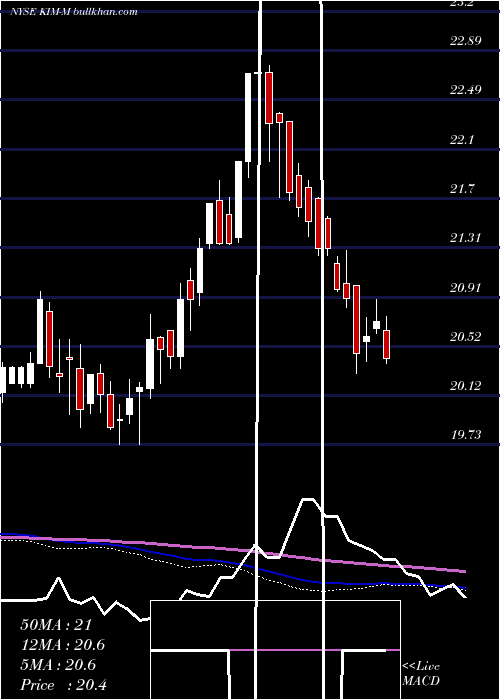Click the 5MA : 20.6 readout

click(58, 665)
